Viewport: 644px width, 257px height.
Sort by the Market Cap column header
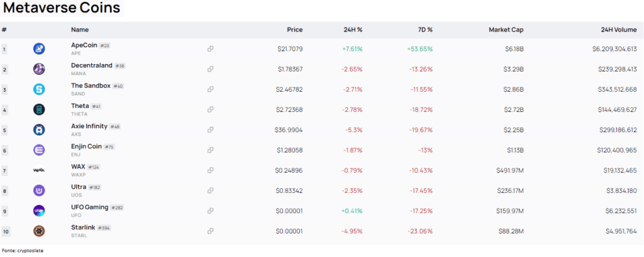tap(506, 30)
